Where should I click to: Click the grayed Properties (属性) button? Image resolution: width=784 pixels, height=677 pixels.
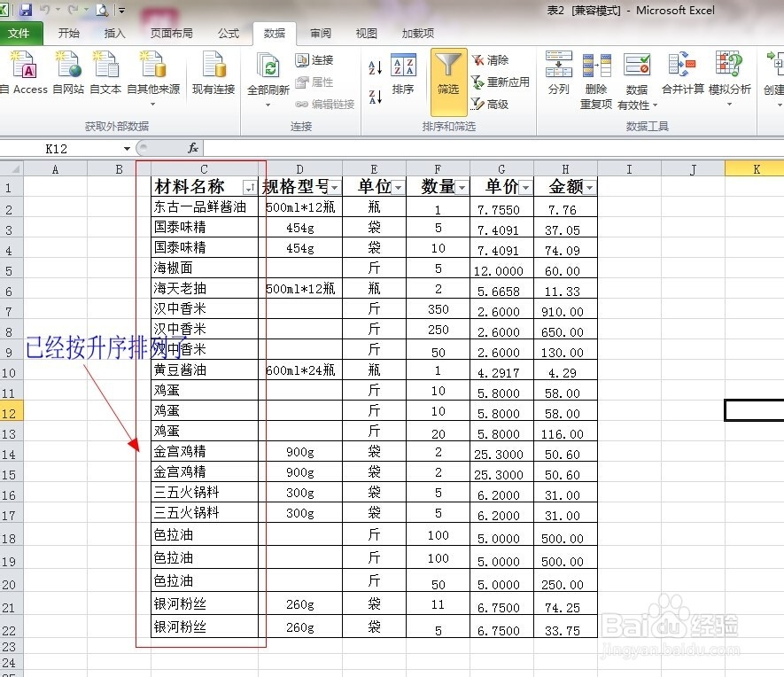click(x=314, y=82)
